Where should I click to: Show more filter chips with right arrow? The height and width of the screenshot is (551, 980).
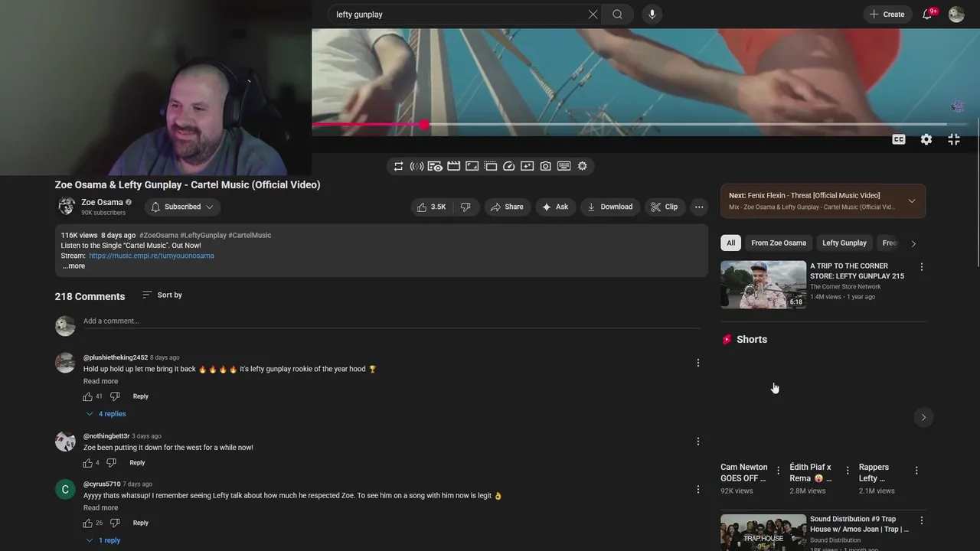[913, 243]
